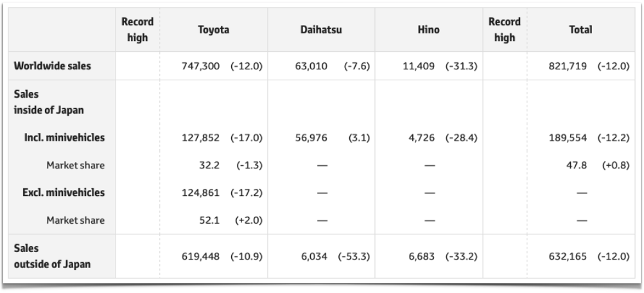Viewport: 644px width, 293px height.
Task: Select the Sales inside of Japan label
Action: tap(49, 102)
